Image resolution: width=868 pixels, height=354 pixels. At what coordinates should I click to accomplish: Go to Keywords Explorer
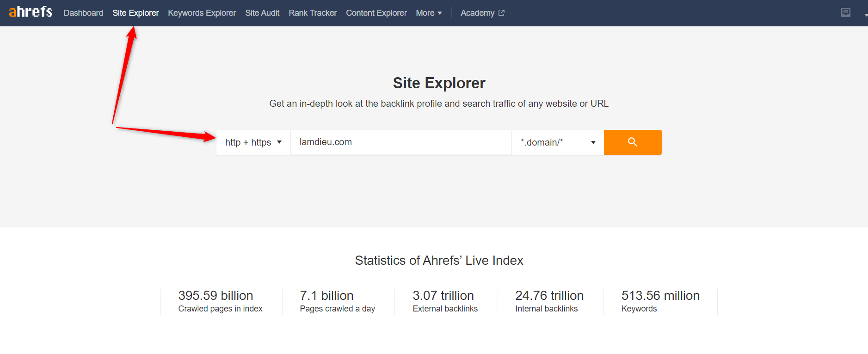[x=202, y=13]
